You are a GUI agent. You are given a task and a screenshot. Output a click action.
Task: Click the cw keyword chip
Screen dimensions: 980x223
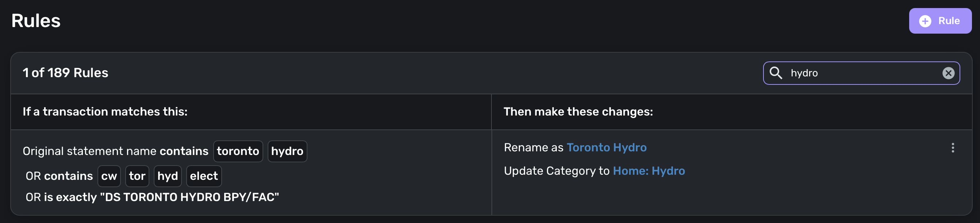point(109,176)
